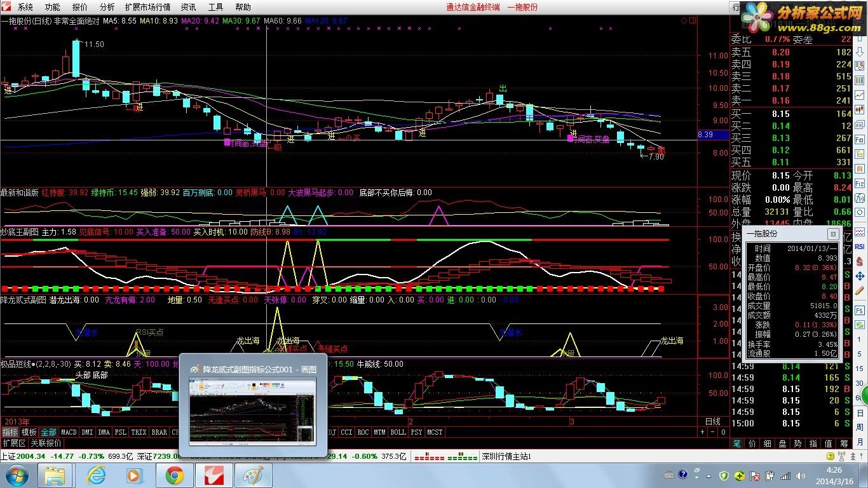Click the RSI icon in right toolbar

860,247
